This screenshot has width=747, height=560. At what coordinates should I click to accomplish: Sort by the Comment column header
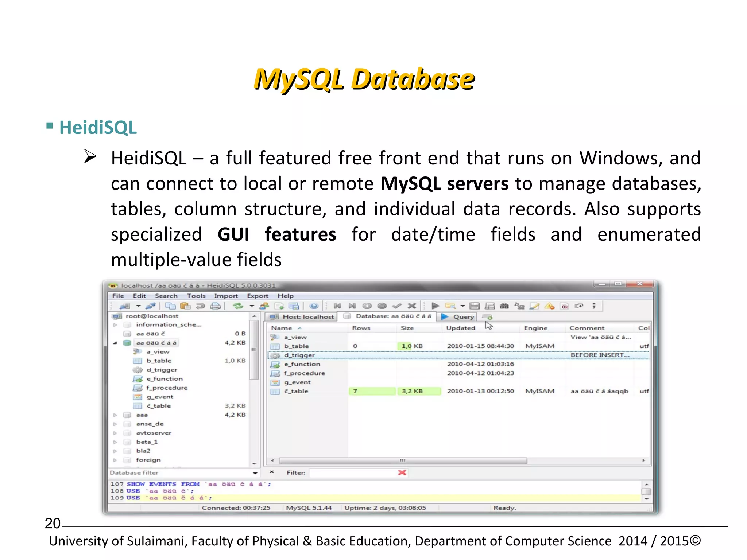coord(600,328)
